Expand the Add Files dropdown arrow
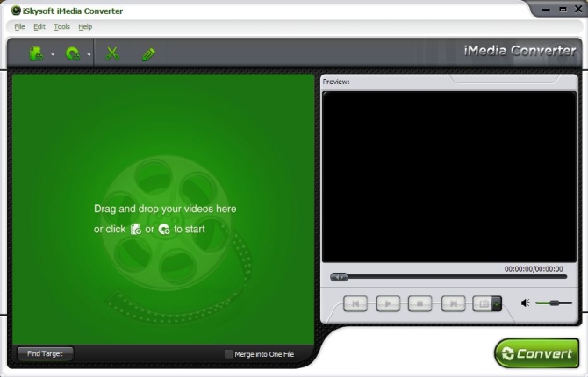The width and height of the screenshot is (588, 377). [x=53, y=55]
